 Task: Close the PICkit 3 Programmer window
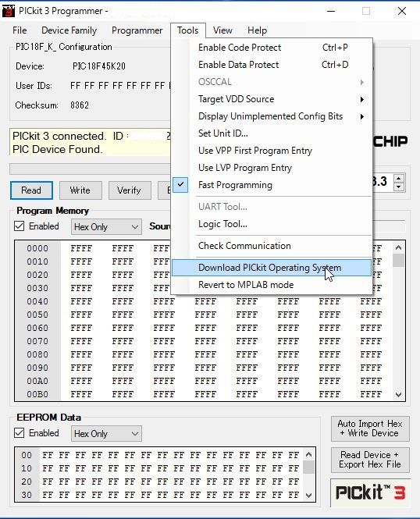[402, 11]
